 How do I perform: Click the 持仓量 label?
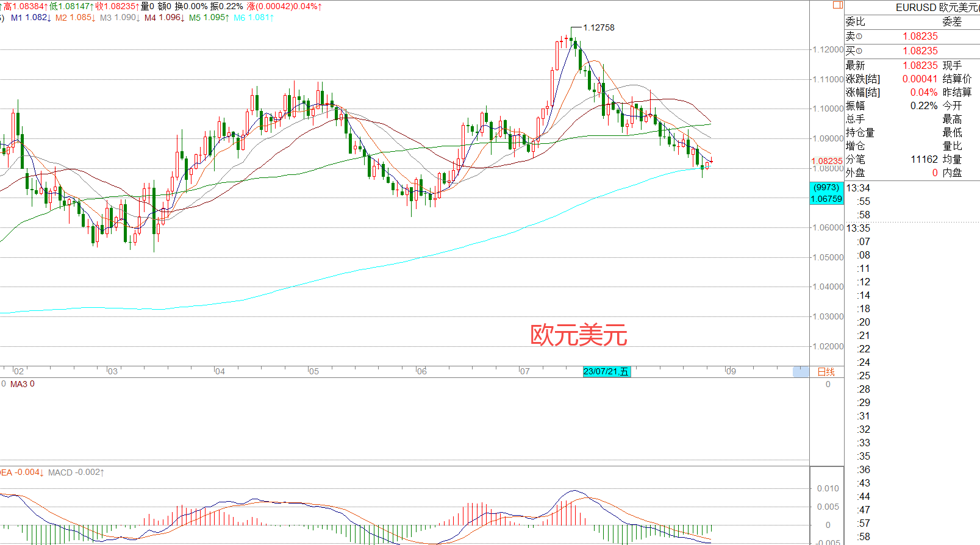(860, 132)
